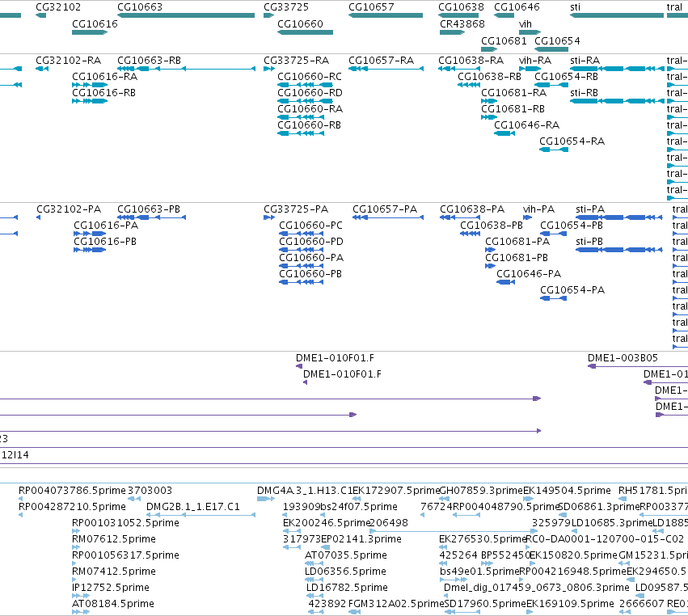Click the CG10660-RB transcript label
The height and width of the screenshot is (616, 688).
pos(310,125)
